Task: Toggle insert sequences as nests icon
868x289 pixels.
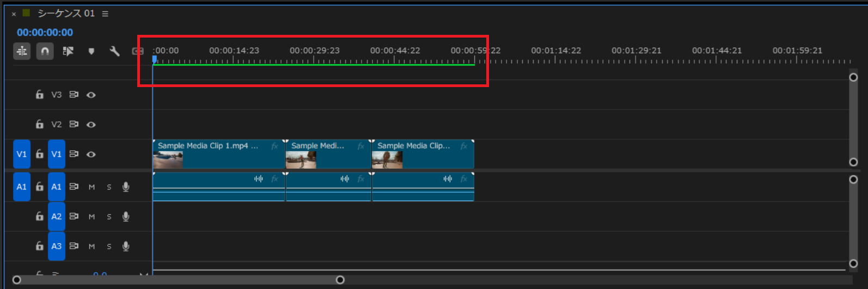Action: click(x=22, y=51)
